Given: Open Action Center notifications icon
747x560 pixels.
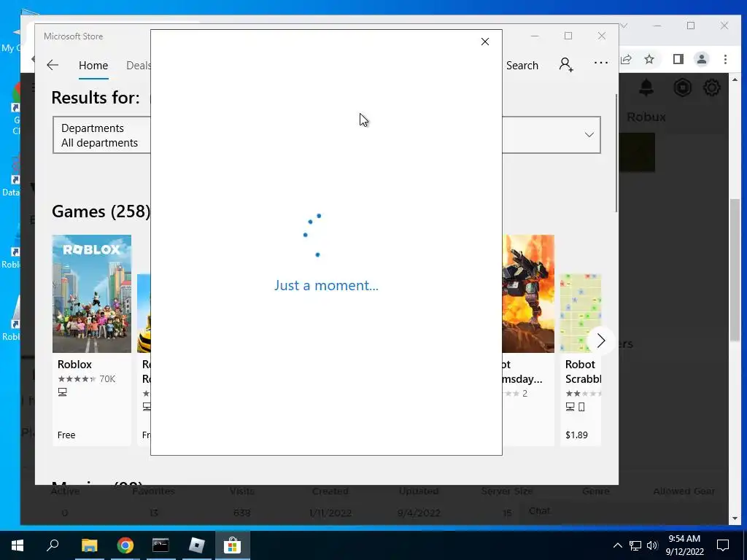Looking at the screenshot, I should coord(723,545).
